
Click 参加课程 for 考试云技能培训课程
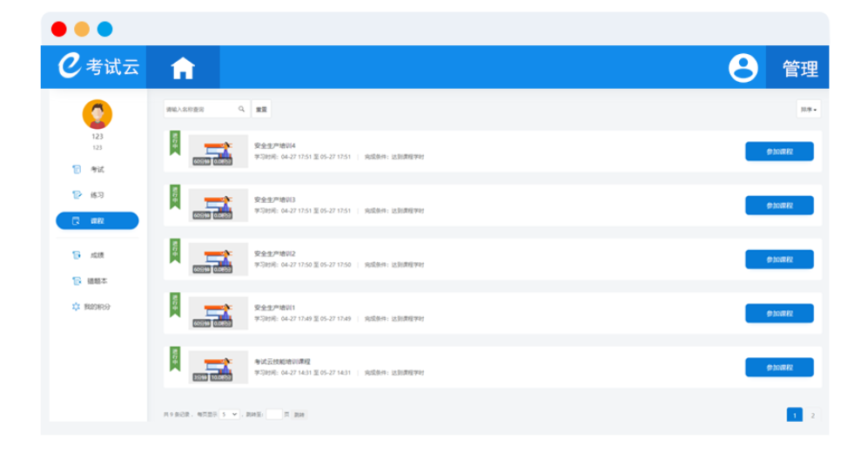pyautogui.click(x=778, y=368)
